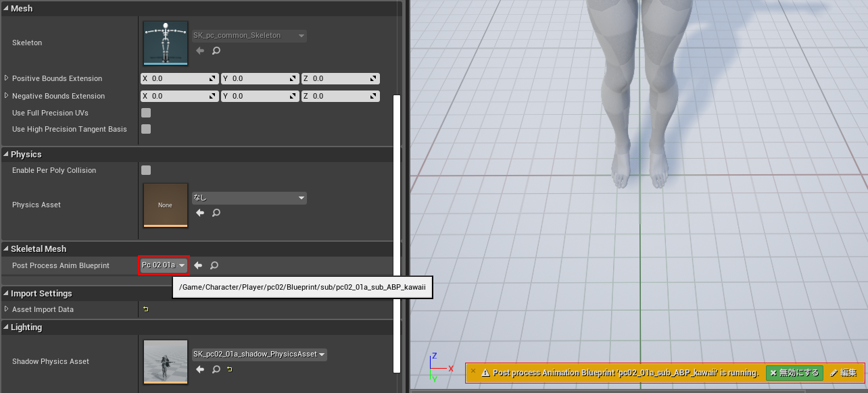Click the warning icon in notification bar
This screenshot has height=393, width=868.
(485, 373)
